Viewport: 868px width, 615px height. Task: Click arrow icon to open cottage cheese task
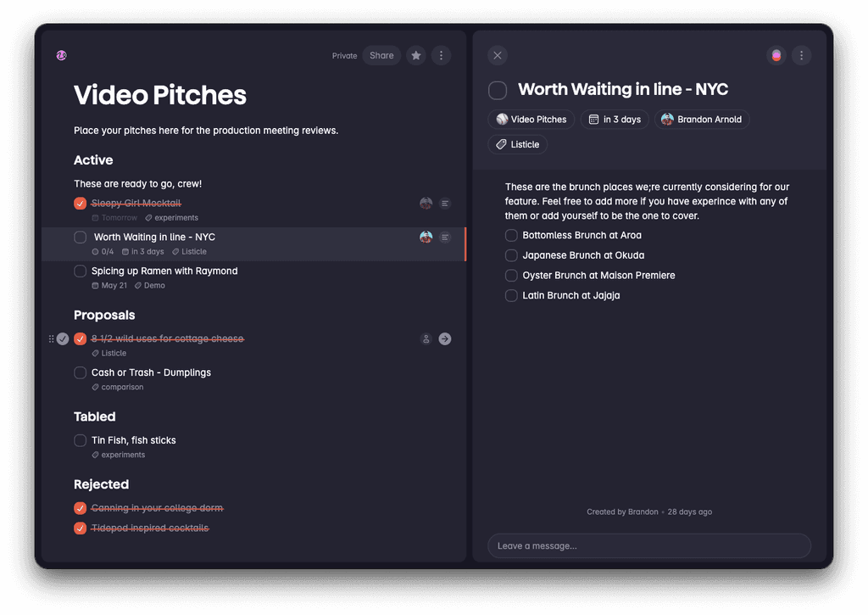[444, 338]
